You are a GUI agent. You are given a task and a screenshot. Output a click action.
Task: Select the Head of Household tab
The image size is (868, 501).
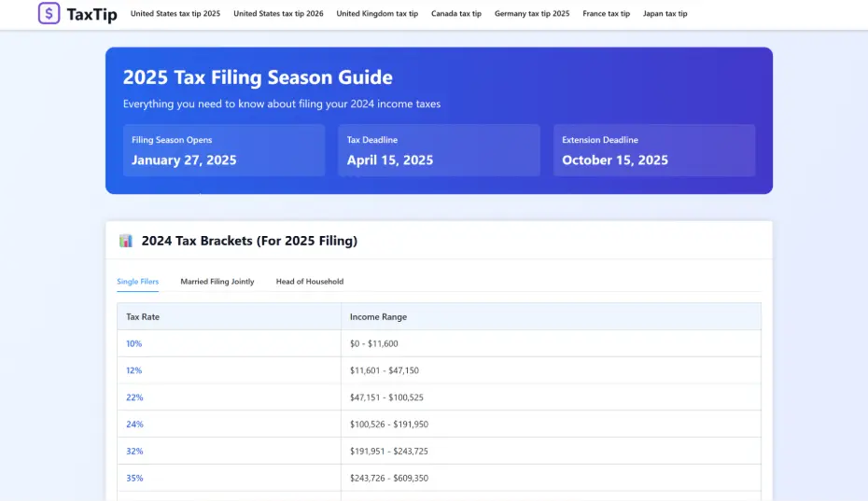tap(310, 282)
